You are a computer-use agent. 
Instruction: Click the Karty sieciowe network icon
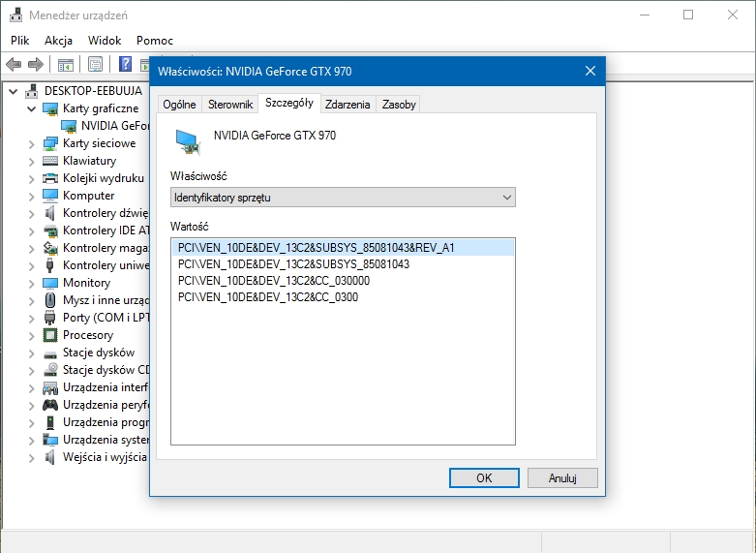50,143
